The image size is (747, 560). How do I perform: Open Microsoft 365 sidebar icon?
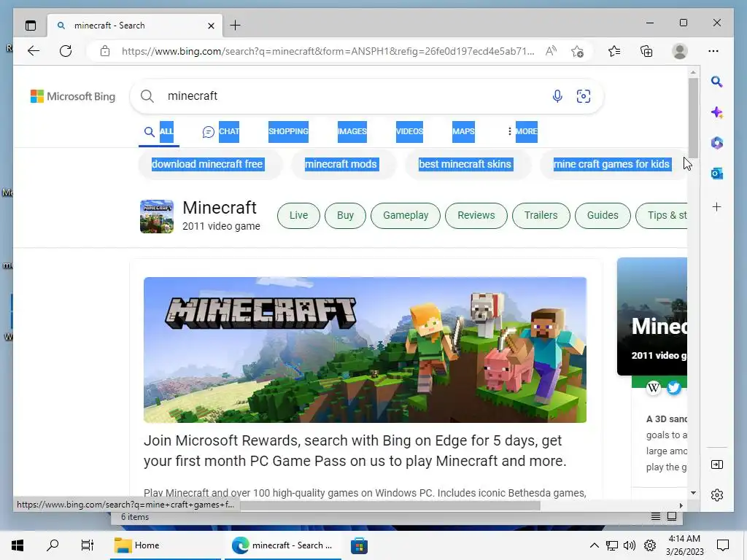[x=716, y=143]
